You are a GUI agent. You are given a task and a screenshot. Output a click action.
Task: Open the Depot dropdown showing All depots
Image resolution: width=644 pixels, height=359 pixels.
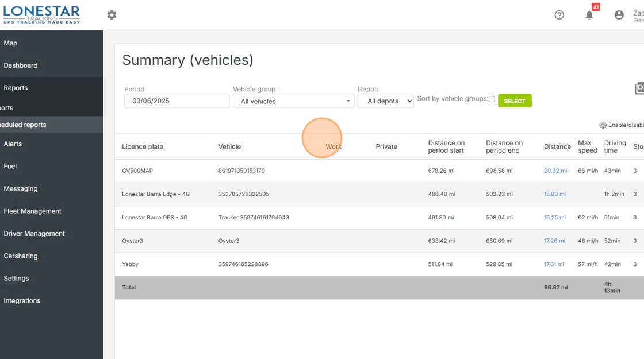coord(386,101)
